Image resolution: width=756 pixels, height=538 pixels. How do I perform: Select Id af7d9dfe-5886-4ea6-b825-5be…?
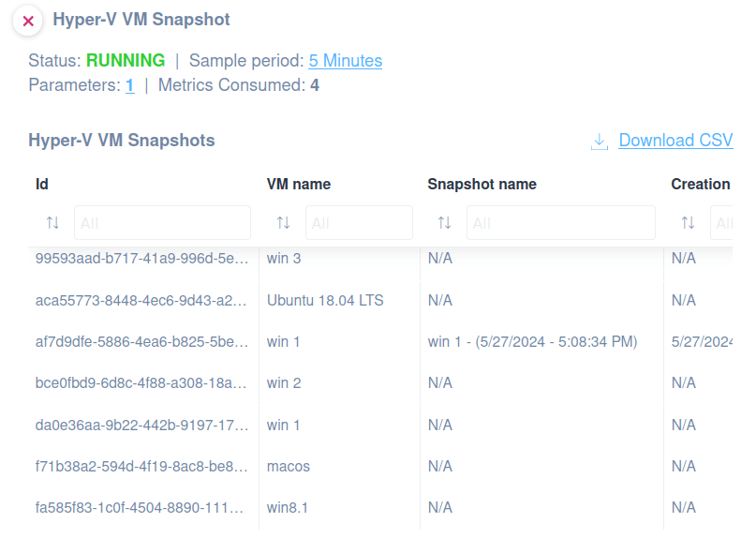pos(141,342)
